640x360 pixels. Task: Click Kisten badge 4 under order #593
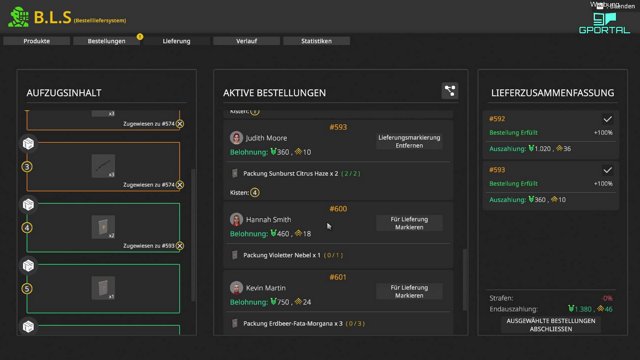tap(255, 192)
